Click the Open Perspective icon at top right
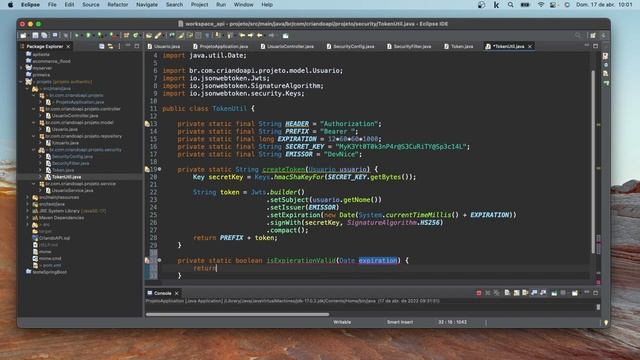The image size is (640, 360). click(593, 36)
